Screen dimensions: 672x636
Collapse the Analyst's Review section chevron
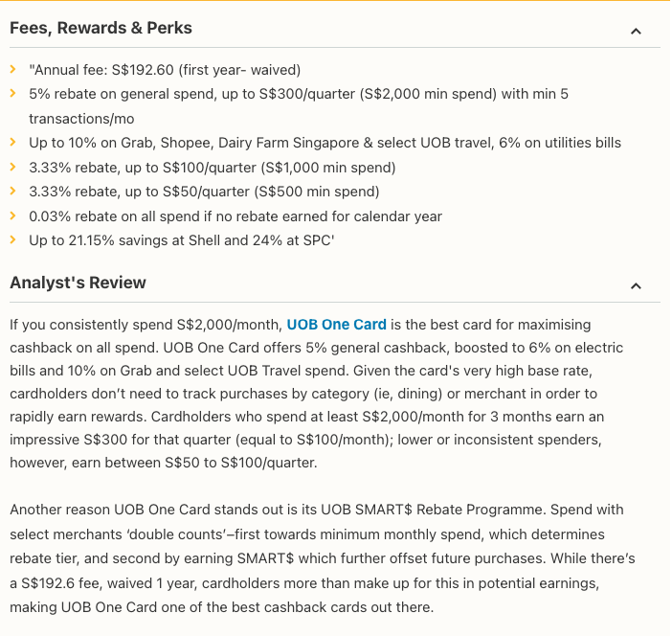point(636,285)
